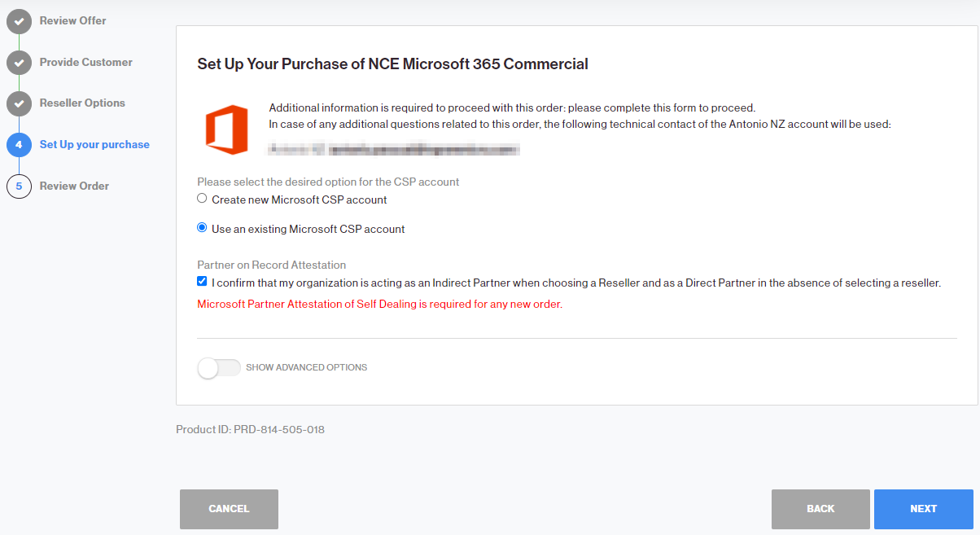Click the Product ID PRD-814-505-018 text
The height and width of the screenshot is (535, 980).
250,429
